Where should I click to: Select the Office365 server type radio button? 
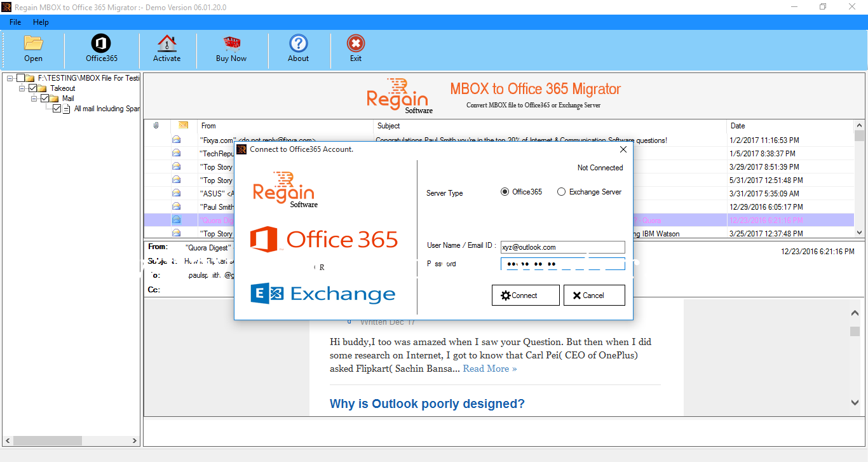[x=505, y=192]
